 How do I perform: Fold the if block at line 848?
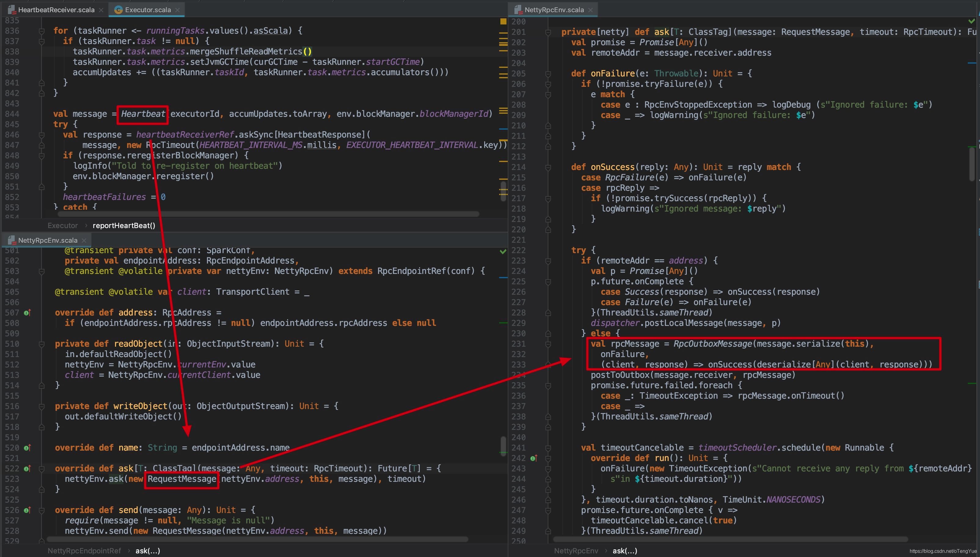click(x=42, y=156)
